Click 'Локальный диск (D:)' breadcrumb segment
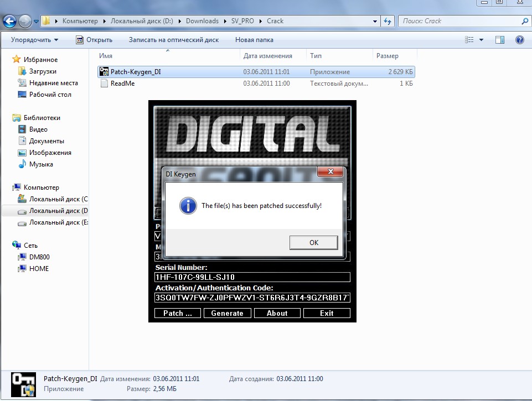Image resolution: width=532 pixels, height=401 pixels. [x=142, y=21]
